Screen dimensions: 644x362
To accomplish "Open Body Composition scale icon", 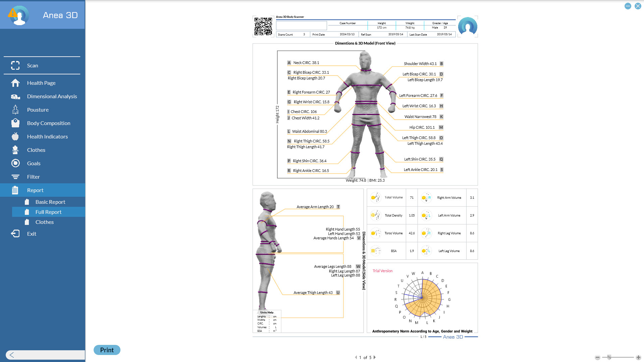I will [x=15, y=123].
